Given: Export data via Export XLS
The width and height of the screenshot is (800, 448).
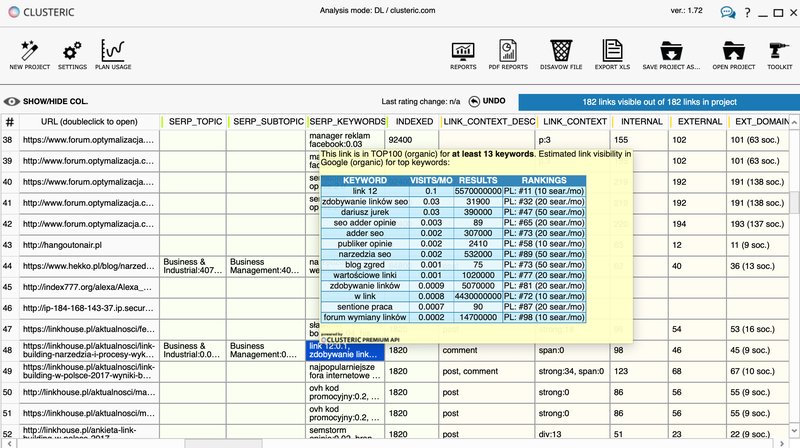Looking at the screenshot, I should click(612, 55).
